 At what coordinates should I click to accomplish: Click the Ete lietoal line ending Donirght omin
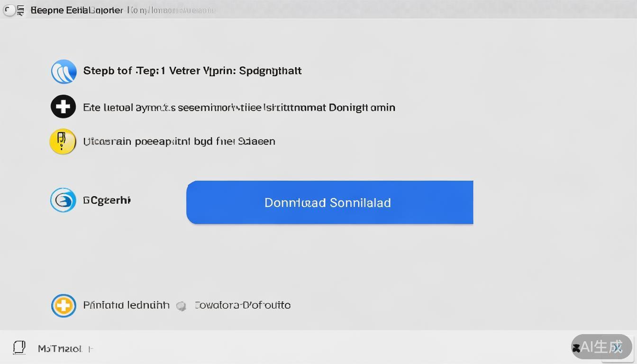coord(239,108)
